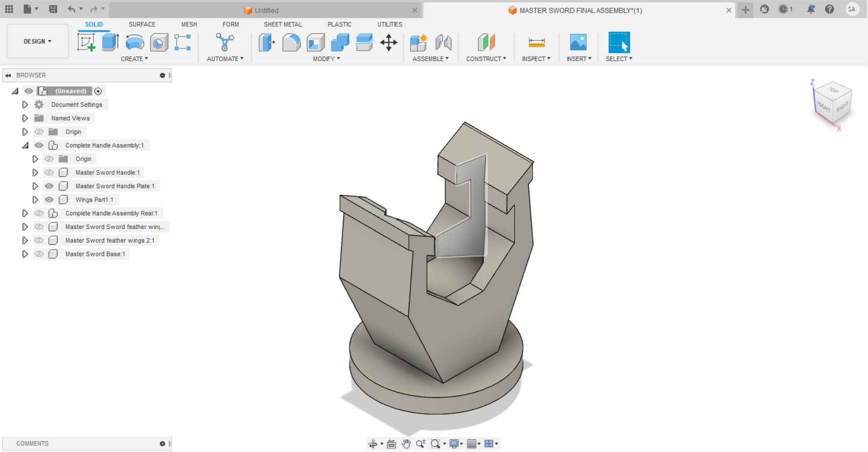
Task: Open the data panel grid icon
Action: [x=9, y=9]
